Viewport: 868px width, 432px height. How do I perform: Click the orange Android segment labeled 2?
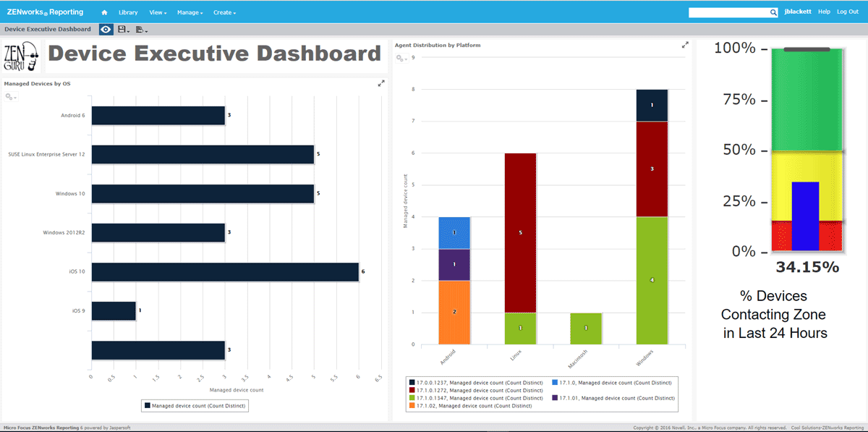454,313
